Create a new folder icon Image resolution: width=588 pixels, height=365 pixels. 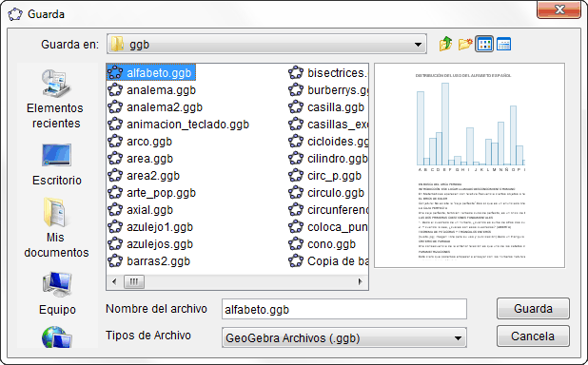coord(465,45)
